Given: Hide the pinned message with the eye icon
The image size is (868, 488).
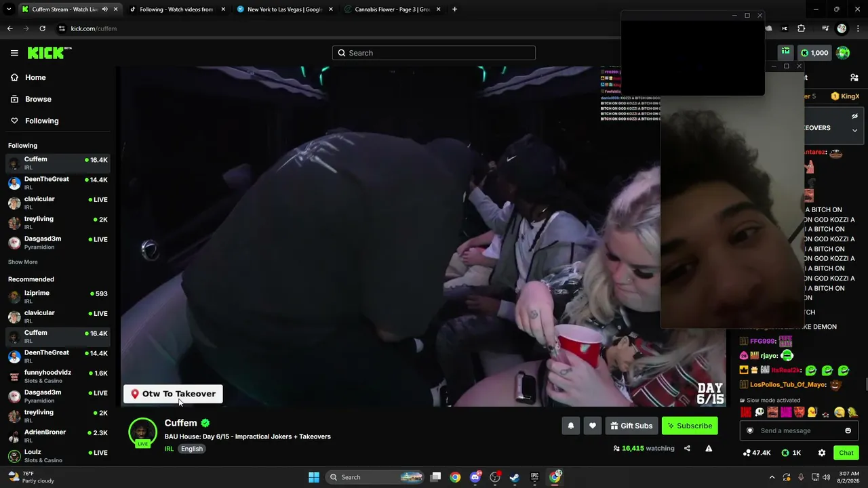Looking at the screenshot, I should [x=854, y=116].
